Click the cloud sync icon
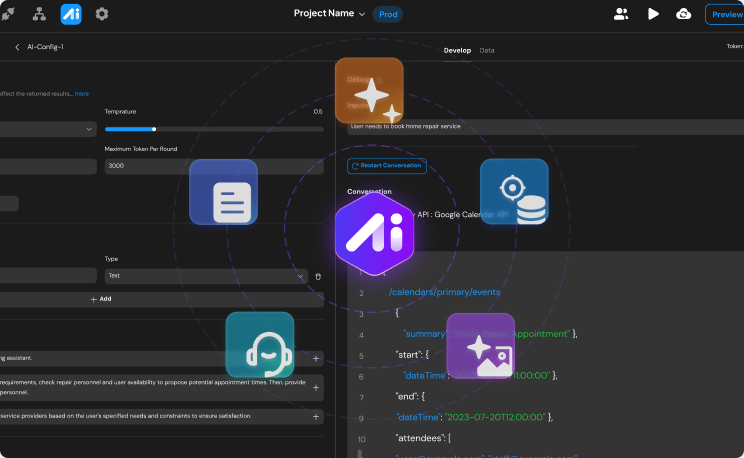 click(683, 14)
